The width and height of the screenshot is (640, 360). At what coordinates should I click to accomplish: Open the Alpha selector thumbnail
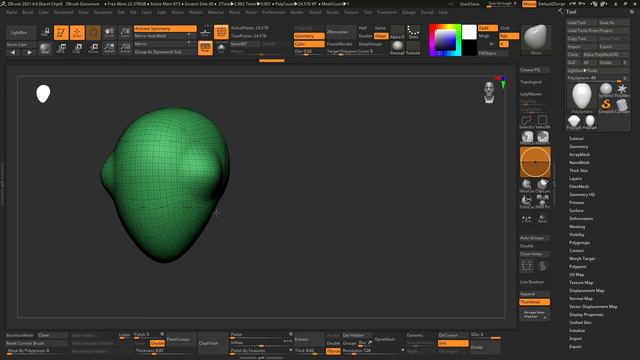pos(397,32)
